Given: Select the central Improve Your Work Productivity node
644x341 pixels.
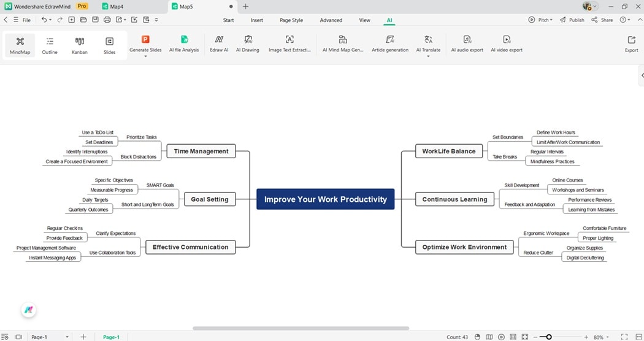Looking at the screenshot, I should (x=325, y=199).
